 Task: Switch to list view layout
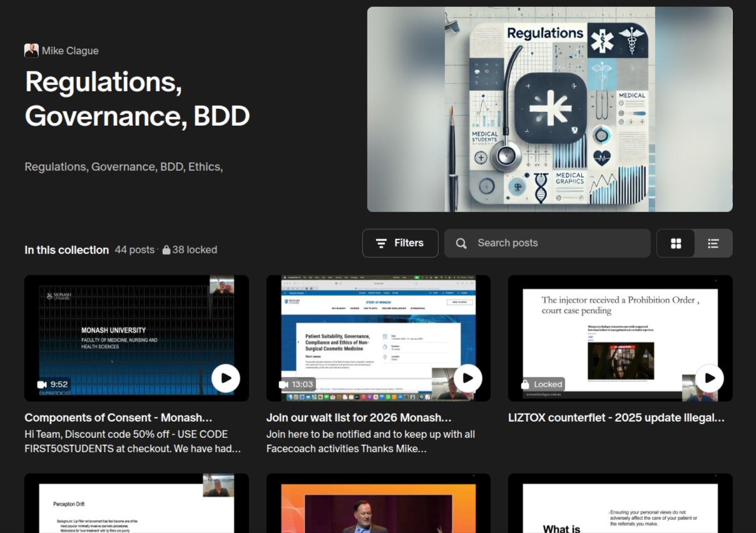713,243
